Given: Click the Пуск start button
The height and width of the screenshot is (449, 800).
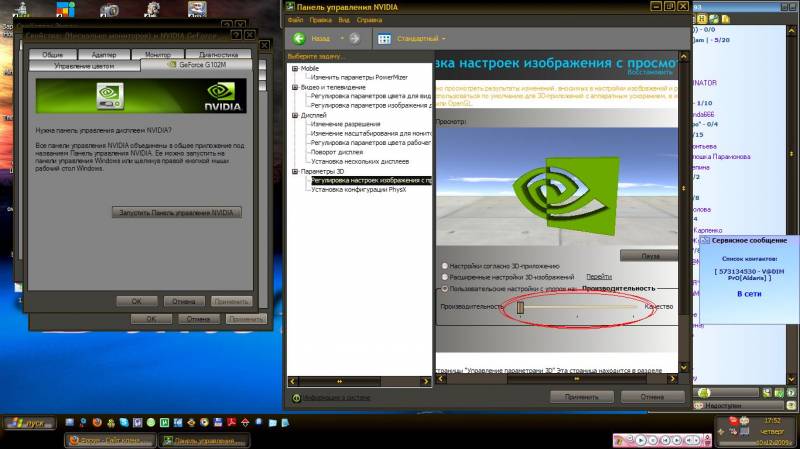Looking at the screenshot, I should click(29, 423).
